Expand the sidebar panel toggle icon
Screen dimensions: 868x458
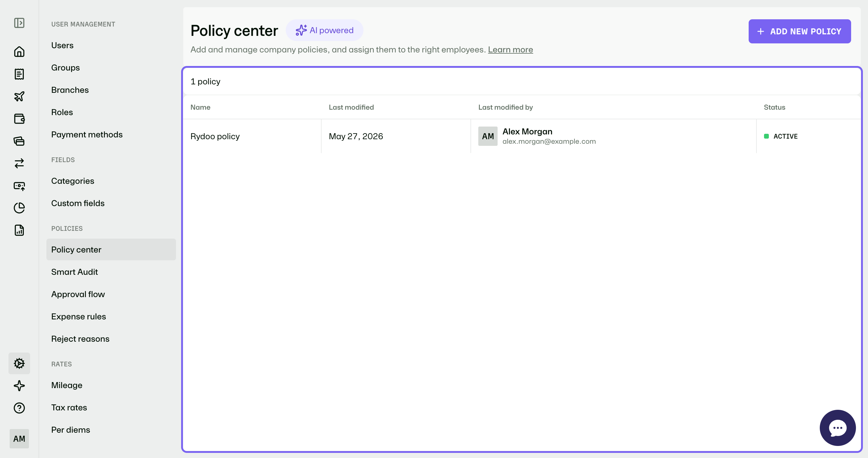[x=19, y=23]
